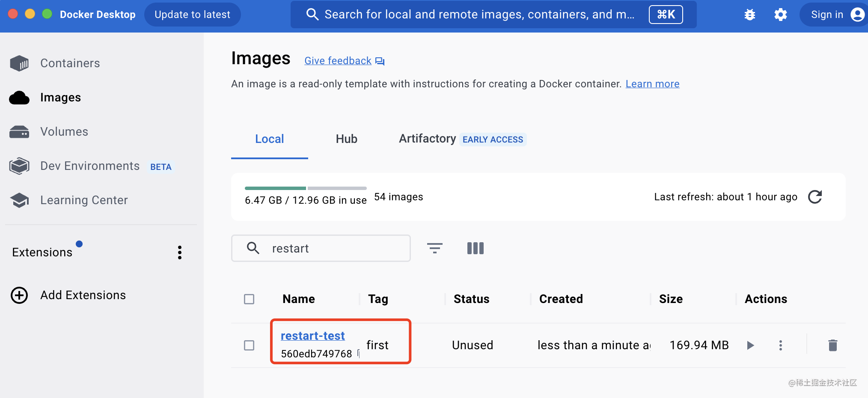Click the refresh images icon
The image size is (868, 398).
pyautogui.click(x=814, y=197)
